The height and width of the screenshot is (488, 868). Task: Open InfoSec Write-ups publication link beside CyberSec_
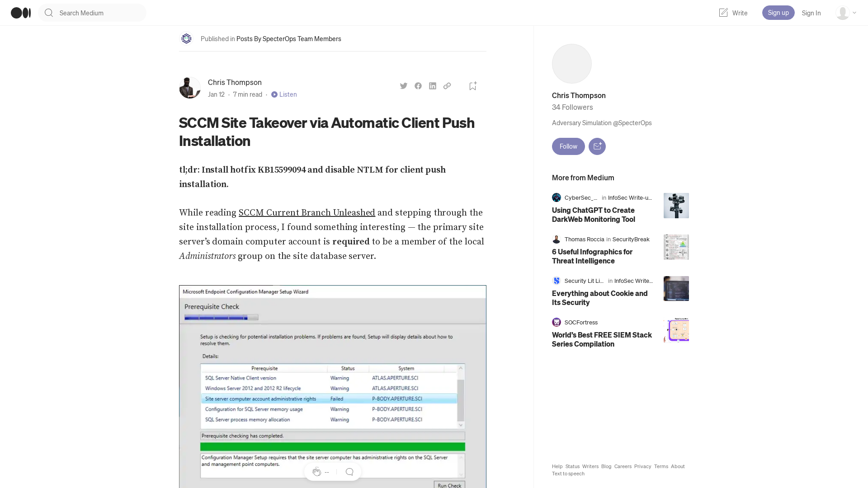pyautogui.click(x=630, y=197)
